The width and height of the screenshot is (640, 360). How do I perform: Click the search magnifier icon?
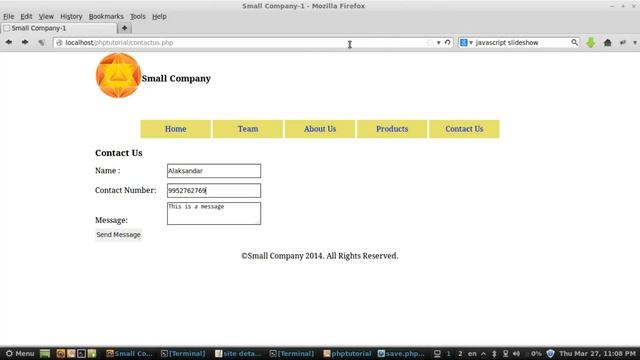[x=574, y=42]
